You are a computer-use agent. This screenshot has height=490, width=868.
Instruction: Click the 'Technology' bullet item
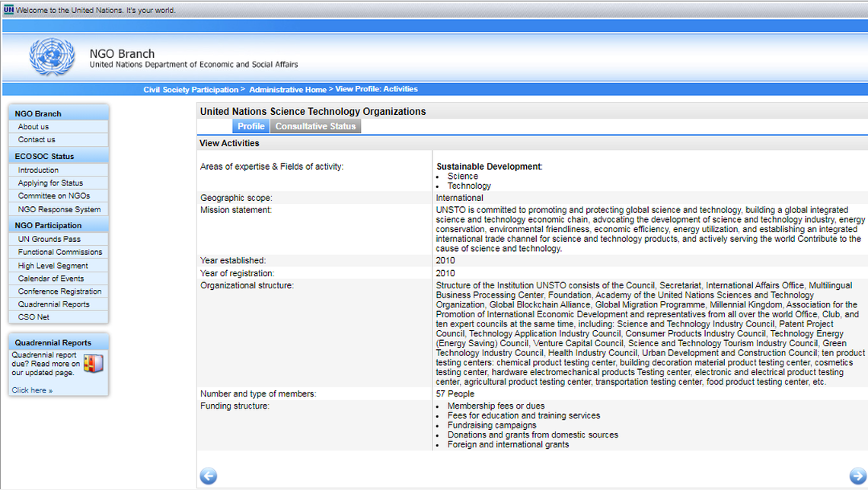tap(470, 186)
